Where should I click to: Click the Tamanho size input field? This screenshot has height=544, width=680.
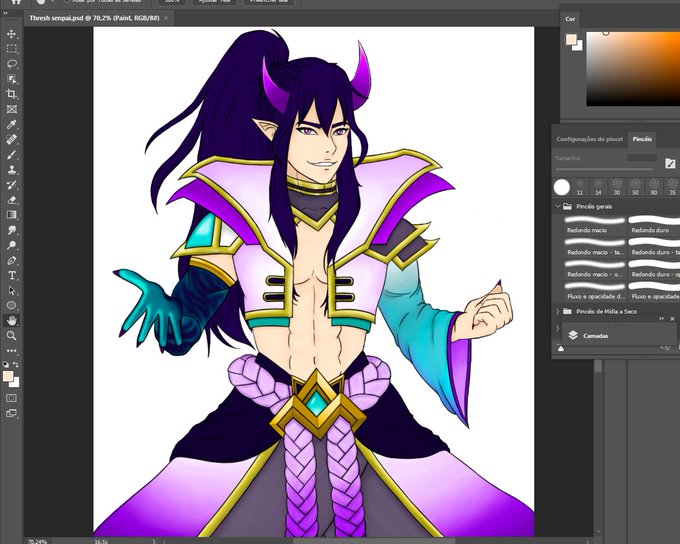642,158
